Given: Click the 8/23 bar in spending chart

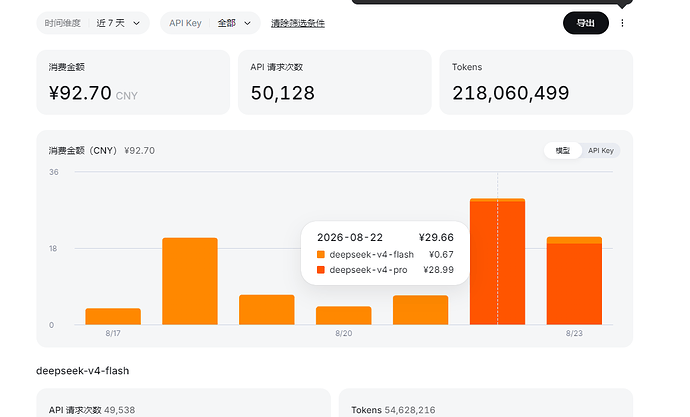Looking at the screenshot, I should [574, 281].
